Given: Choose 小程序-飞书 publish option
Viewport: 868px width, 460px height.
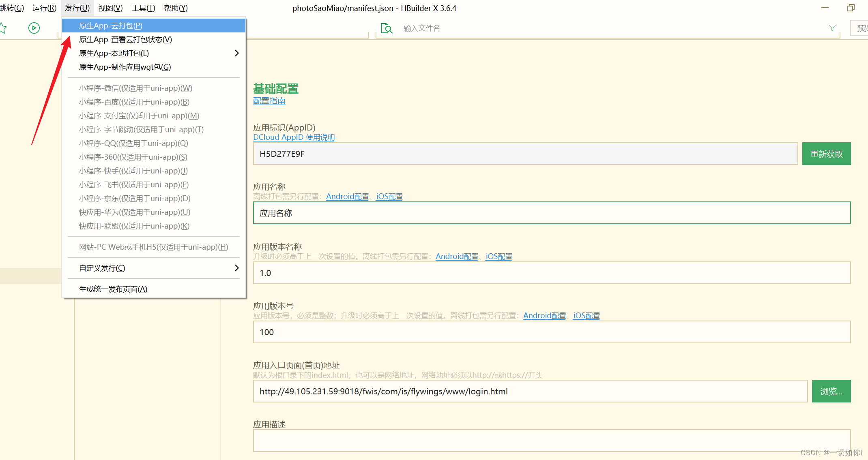Looking at the screenshot, I should point(154,184).
